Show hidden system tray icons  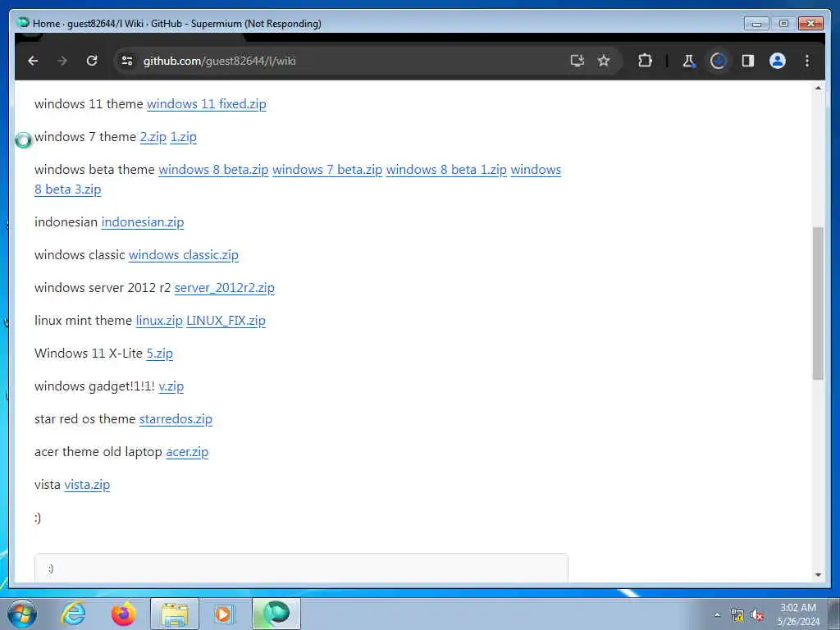coord(717,614)
